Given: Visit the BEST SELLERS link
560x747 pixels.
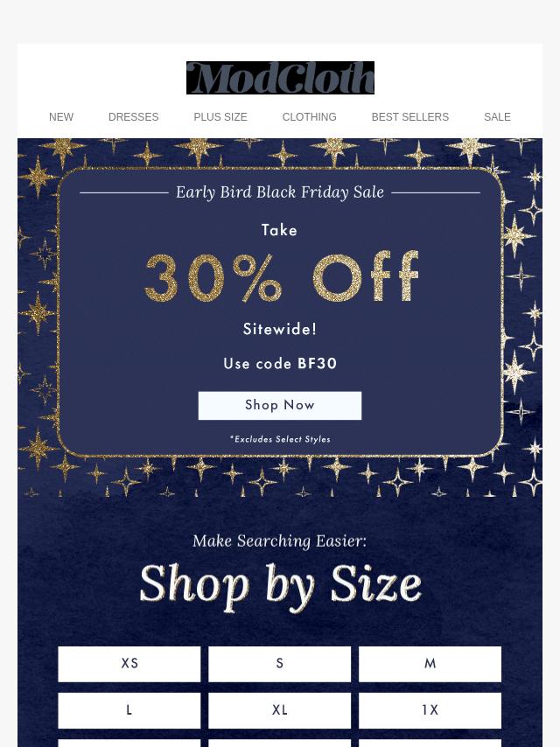Looking at the screenshot, I should (409, 116).
